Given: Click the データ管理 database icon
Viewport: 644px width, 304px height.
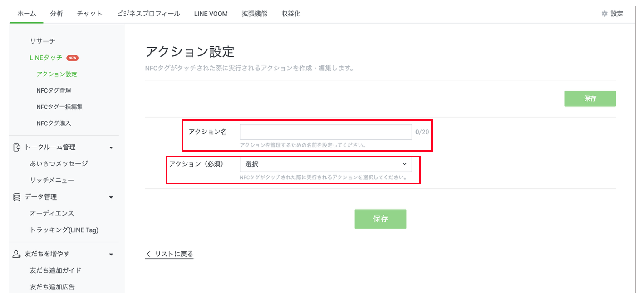Looking at the screenshot, I should pos(17,197).
